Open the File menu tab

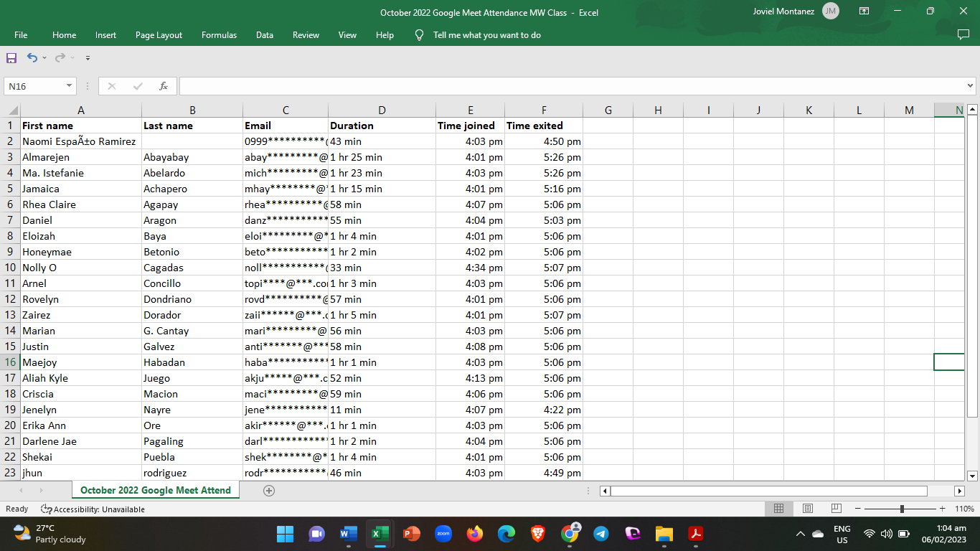pyautogui.click(x=21, y=35)
